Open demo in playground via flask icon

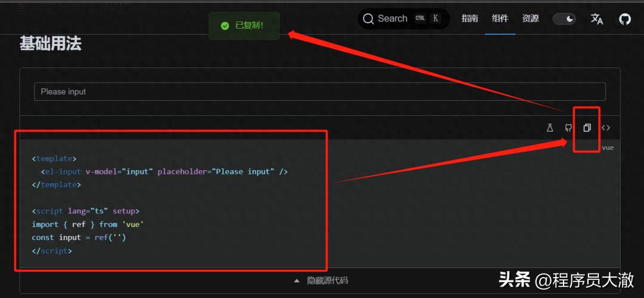tap(550, 128)
